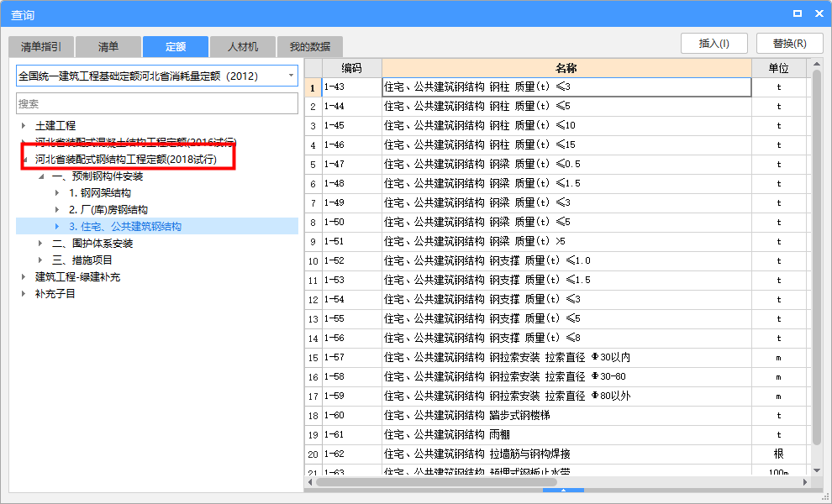The image size is (832, 504).
Task: Select 3. 住宅、公共建筑钢结构 tree item
Action: (125, 227)
